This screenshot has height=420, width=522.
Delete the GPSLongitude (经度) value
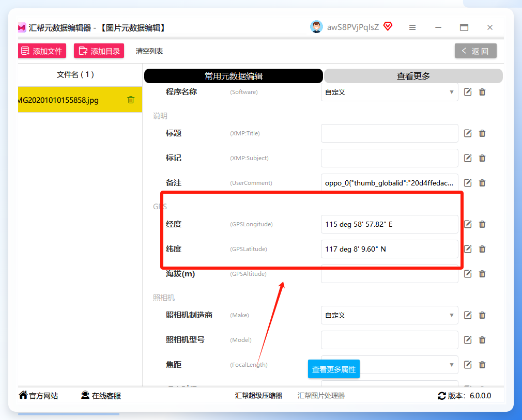pyautogui.click(x=482, y=224)
